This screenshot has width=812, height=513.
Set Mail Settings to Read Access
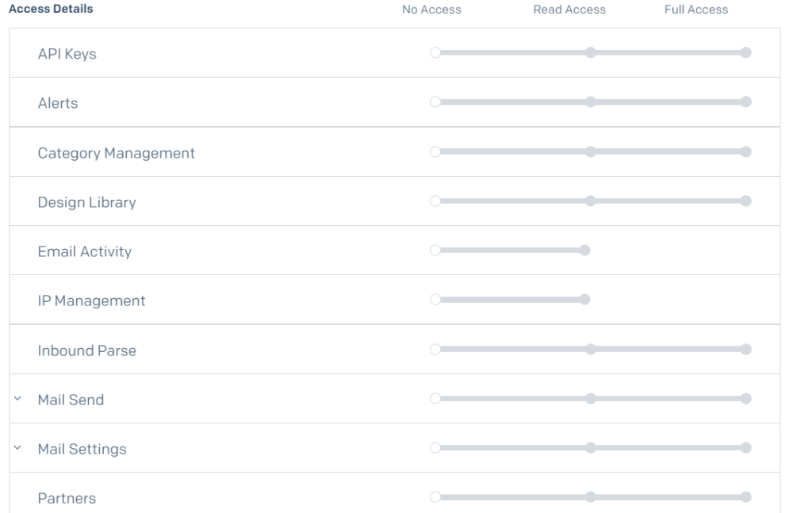tap(590, 448)
